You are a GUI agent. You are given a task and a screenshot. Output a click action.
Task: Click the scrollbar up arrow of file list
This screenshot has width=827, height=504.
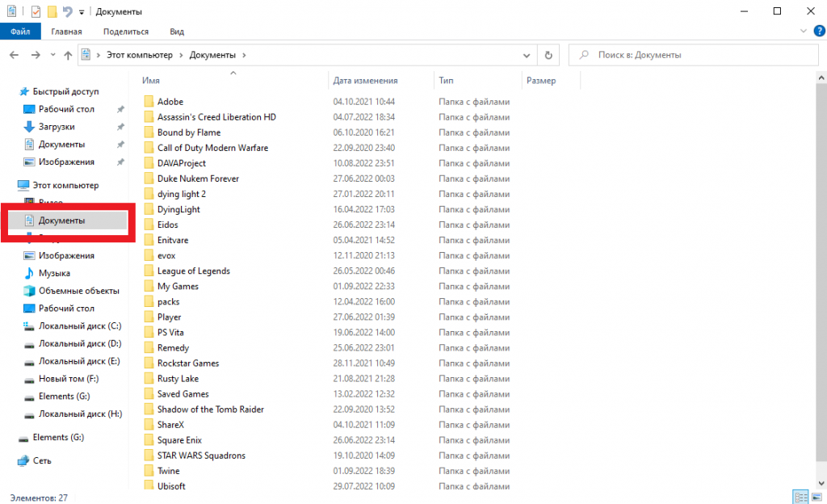[821, 78]
